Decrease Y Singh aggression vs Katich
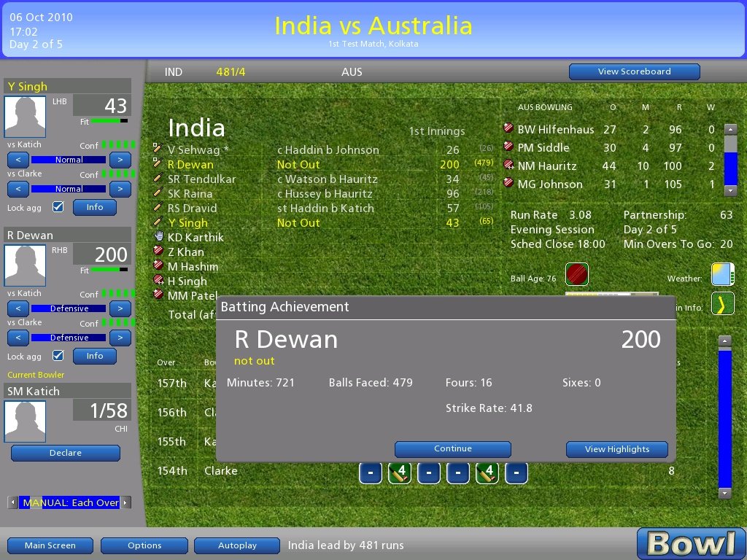 pos(18,160)
